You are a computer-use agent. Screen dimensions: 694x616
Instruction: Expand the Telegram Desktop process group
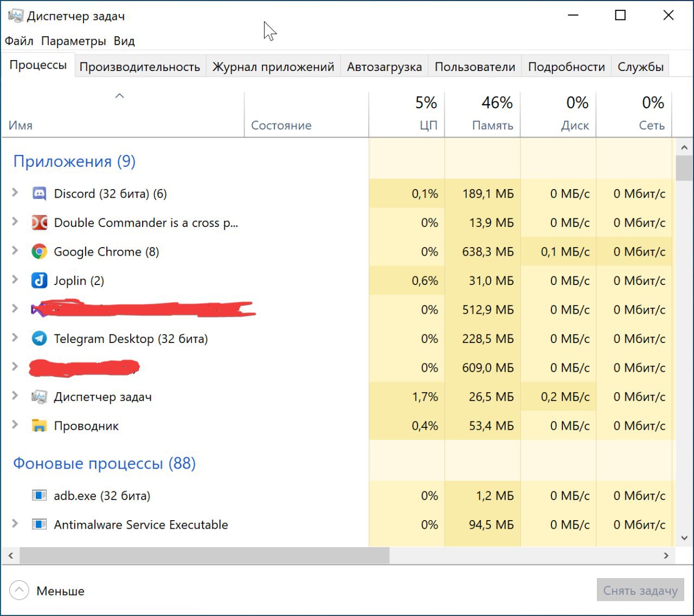15,338
